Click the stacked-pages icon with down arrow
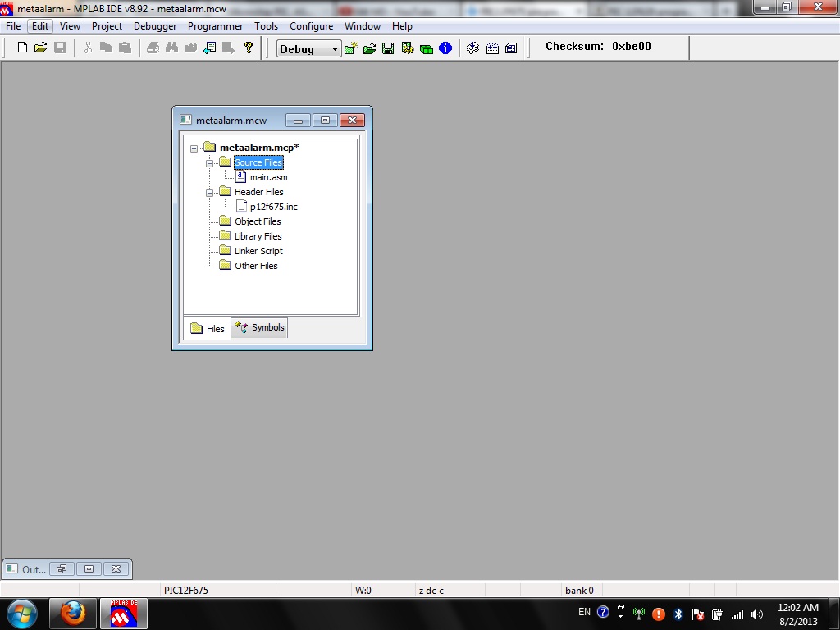 pos(472,48)
